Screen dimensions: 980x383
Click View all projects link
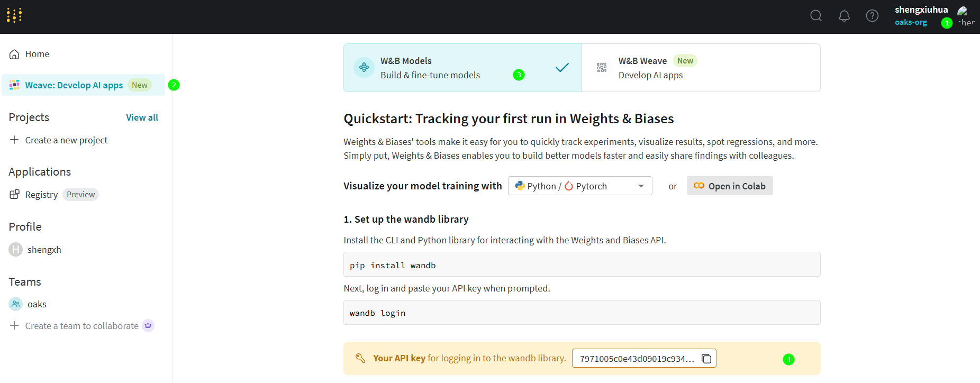click(142, 117)
